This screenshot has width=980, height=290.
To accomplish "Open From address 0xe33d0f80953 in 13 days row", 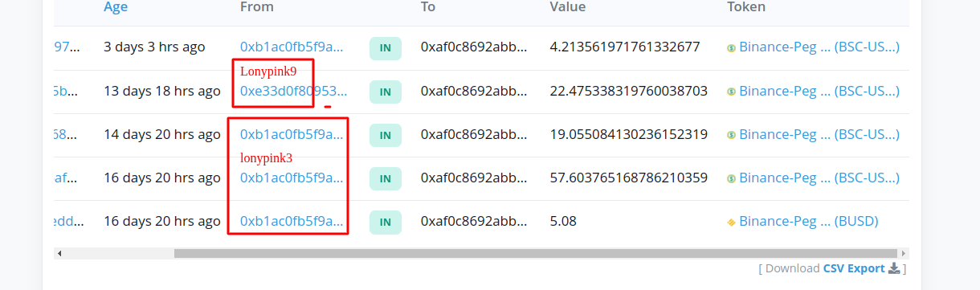I will (294, 91).
